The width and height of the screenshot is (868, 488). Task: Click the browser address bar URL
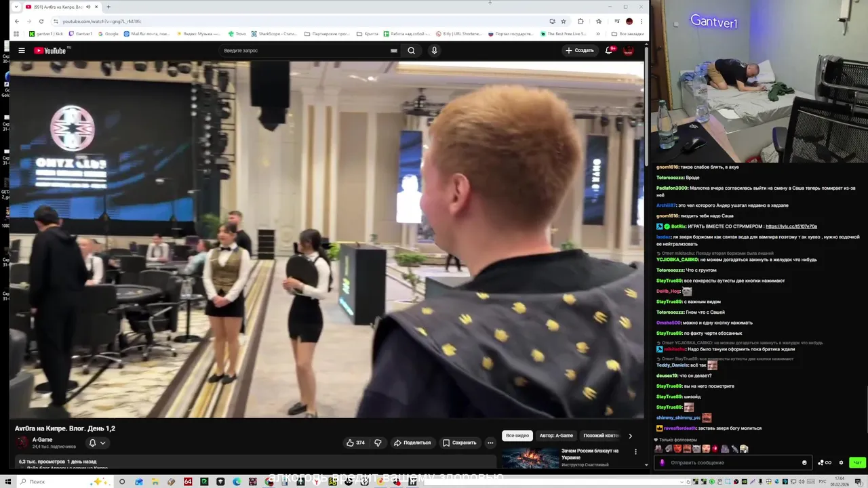click(102, 21)
